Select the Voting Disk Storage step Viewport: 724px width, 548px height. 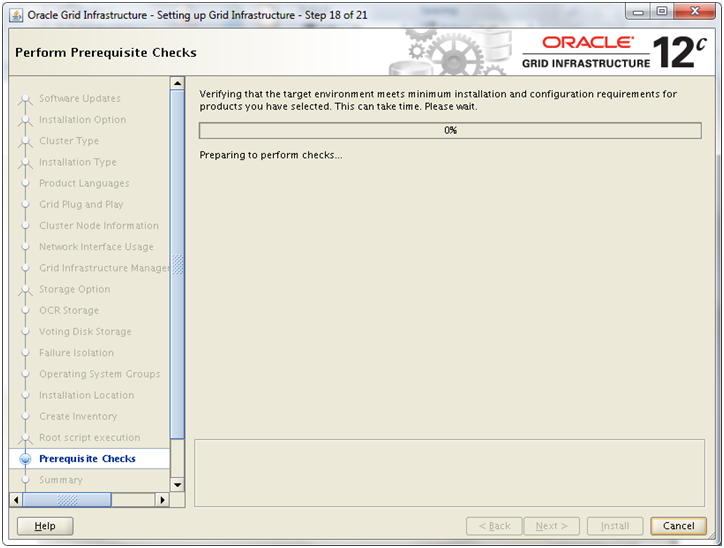click(85, 332)
